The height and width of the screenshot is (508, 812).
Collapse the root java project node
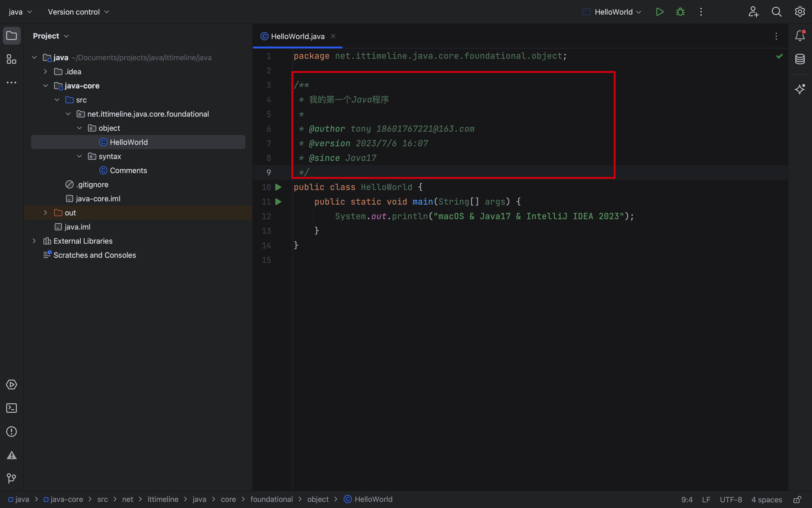[x=34, y=57]
